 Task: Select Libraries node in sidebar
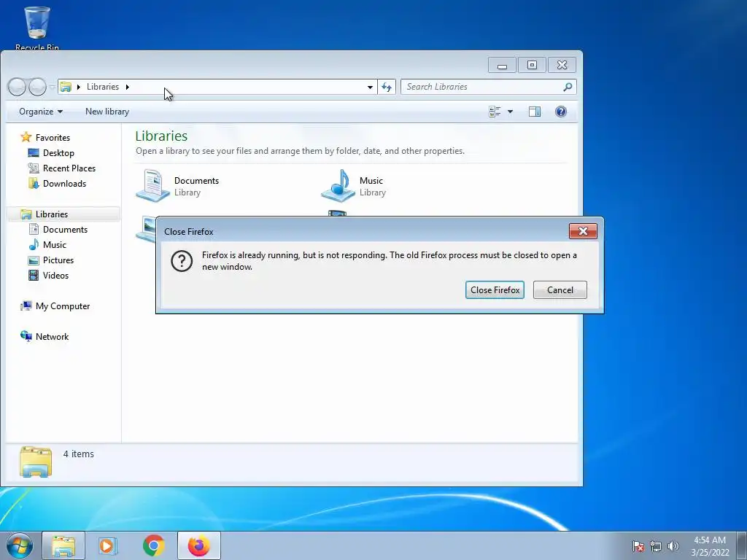[63, 214]
